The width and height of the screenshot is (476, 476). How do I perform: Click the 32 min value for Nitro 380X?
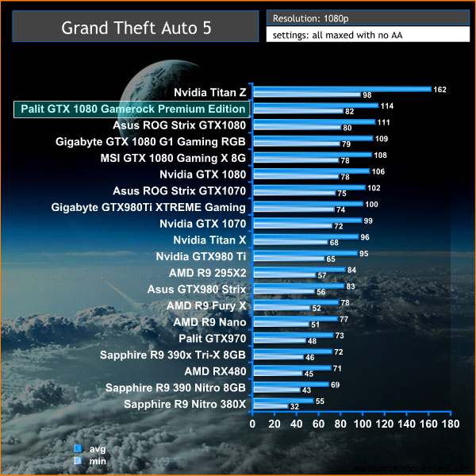[294, 406]
